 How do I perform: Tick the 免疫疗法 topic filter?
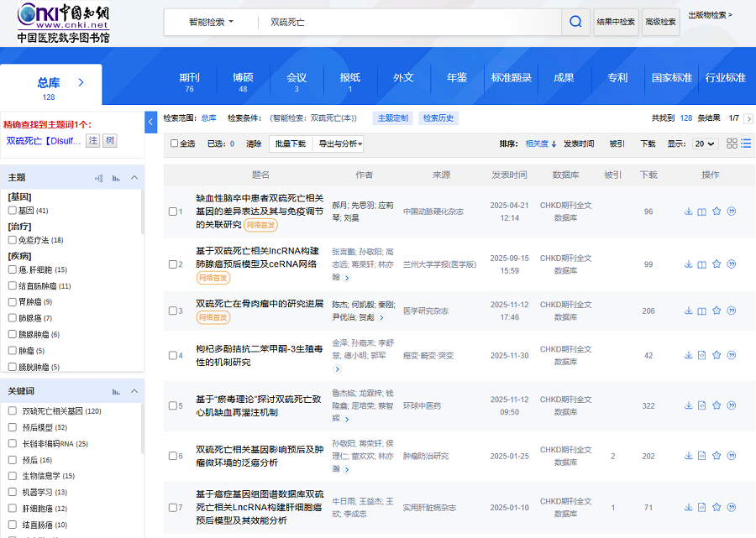pos(13,240)
